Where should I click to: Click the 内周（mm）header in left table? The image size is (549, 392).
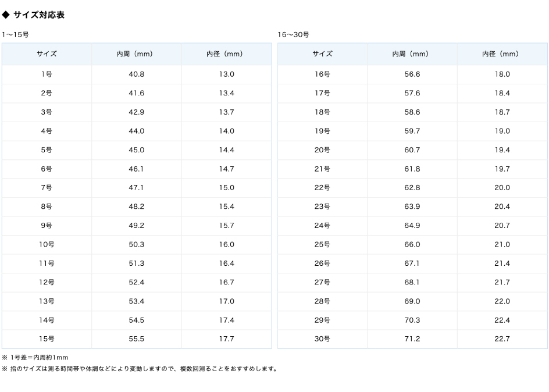click(137, 54)
